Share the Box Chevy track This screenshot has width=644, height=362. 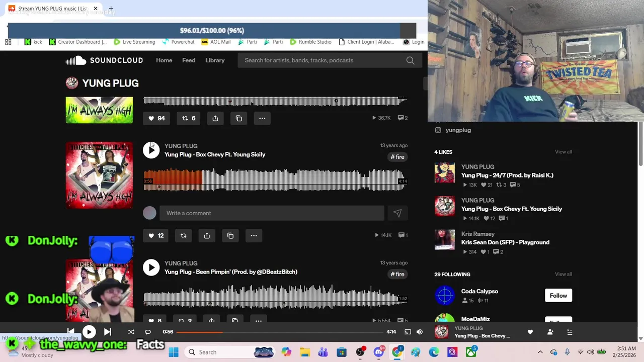(207, 235)
